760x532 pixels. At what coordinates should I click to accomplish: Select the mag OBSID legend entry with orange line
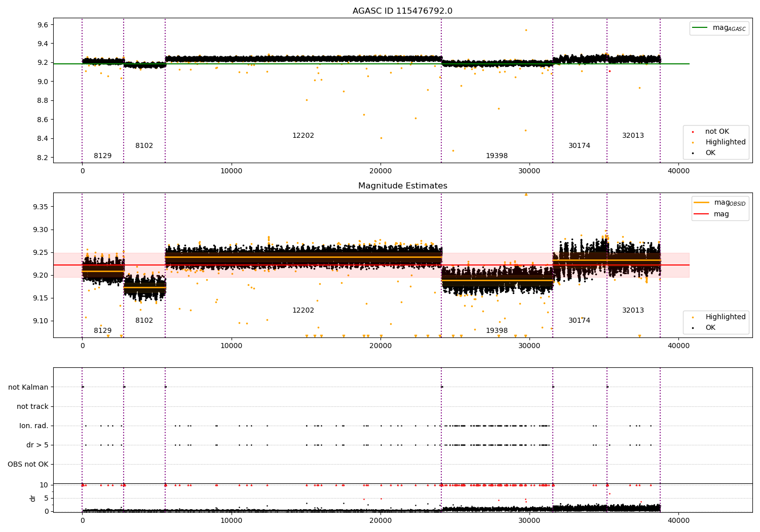(719, 203)
